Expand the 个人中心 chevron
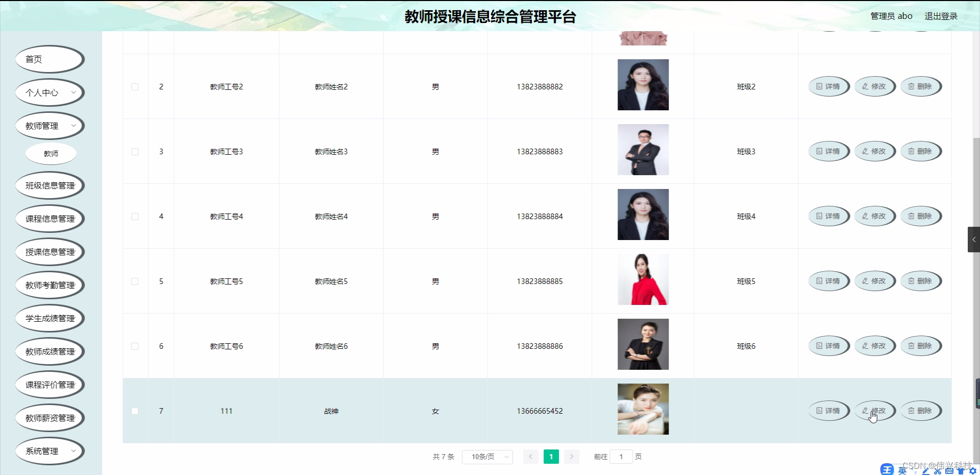This screenshot has width=980, height=475. tap(73, 92)
